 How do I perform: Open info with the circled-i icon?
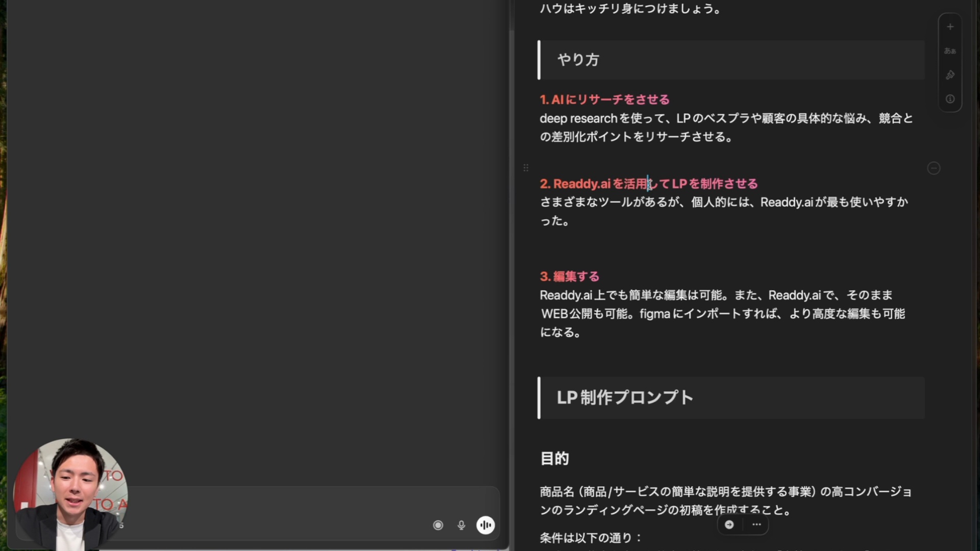950,99
